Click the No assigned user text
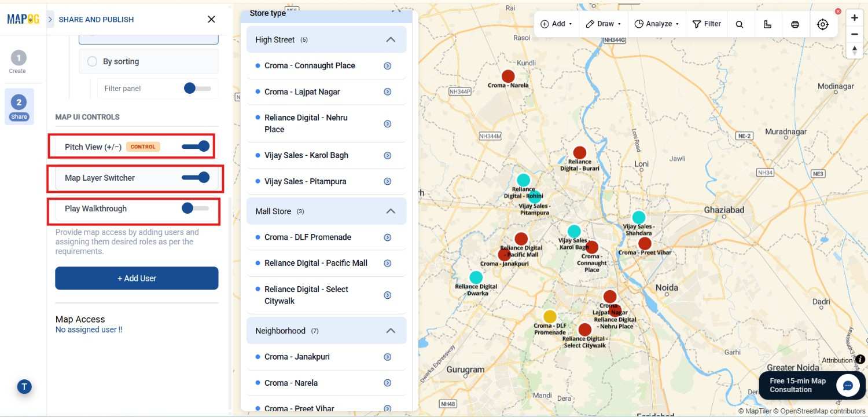The height and width of the screenshot is (417, 868). 89,330
